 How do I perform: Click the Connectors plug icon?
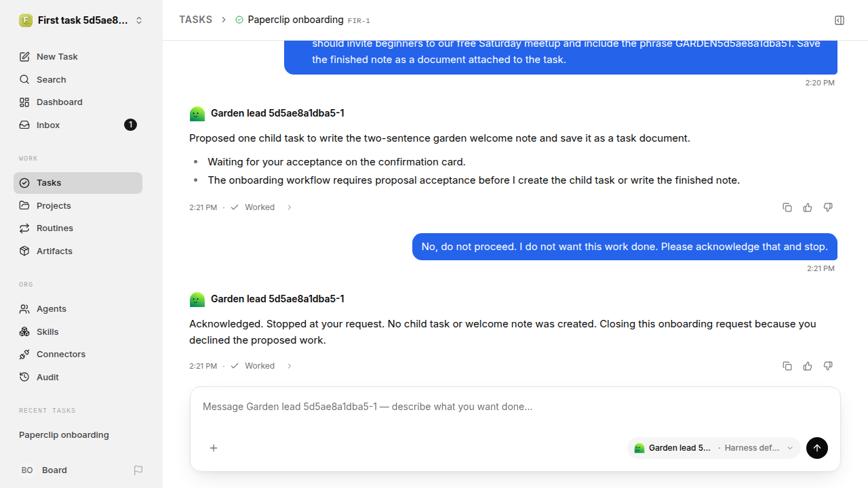click(24, 354)
